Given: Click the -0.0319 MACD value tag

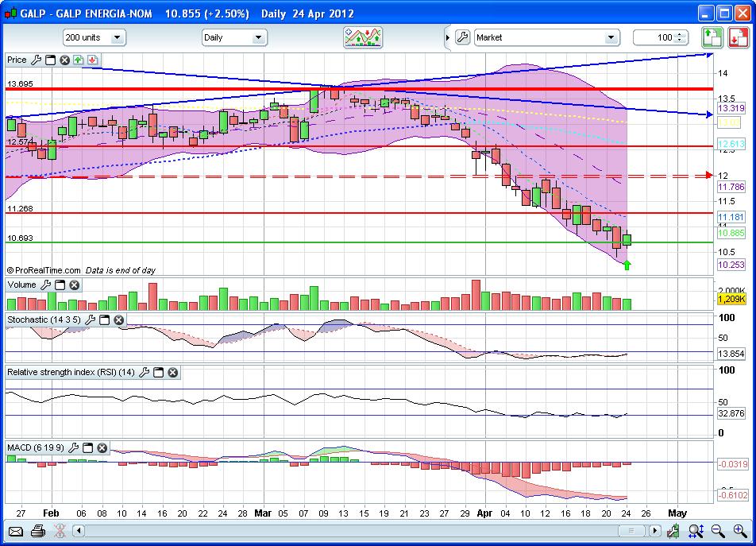Looking at the screenshot, I should tap(732, 464).
